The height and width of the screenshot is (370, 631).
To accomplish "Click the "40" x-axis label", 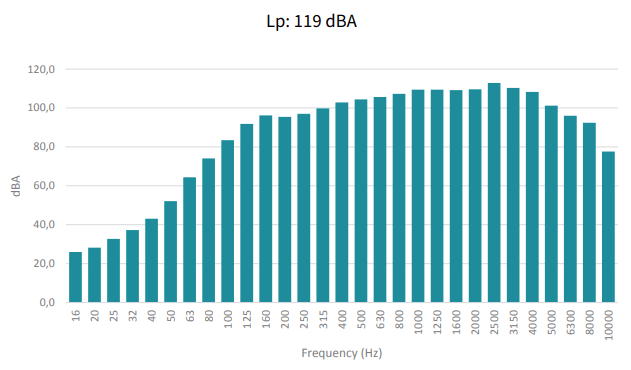I will (152, 316).
